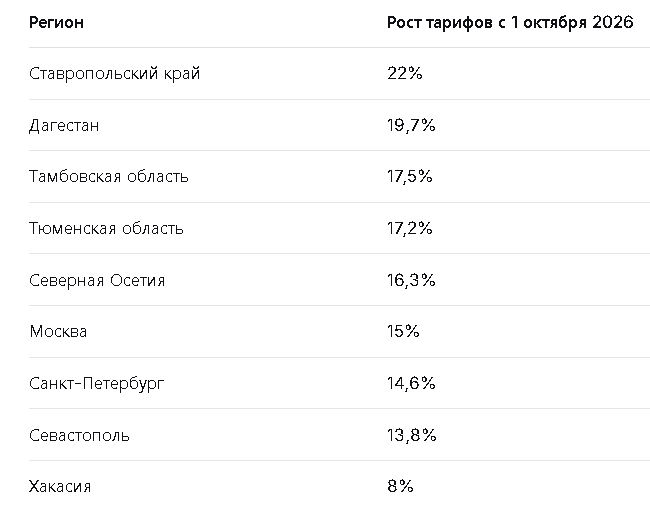Click the 16,3% tariff growth value
This screenshot has height=509, width=650.
[x=411, y=281]
